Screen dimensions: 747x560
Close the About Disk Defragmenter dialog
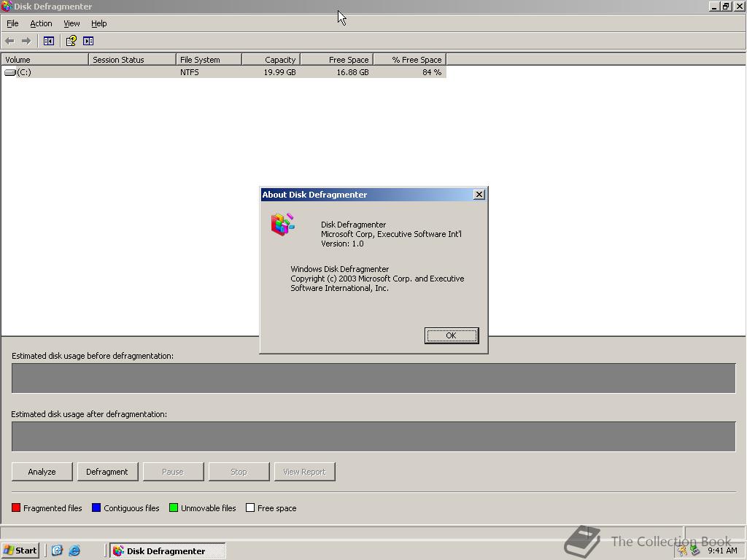(x=479, y=194)
